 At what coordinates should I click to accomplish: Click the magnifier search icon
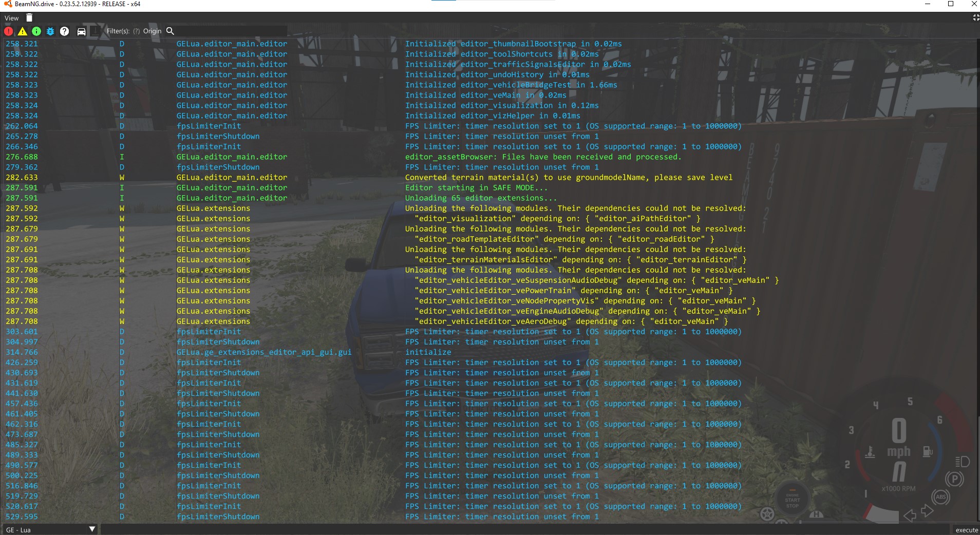(x=171, y=31)
